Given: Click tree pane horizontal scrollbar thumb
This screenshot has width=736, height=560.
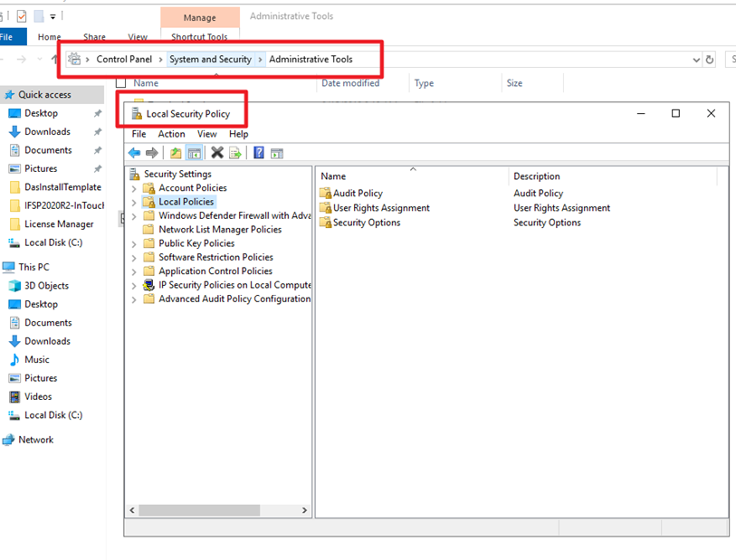Looking at the screenshot, I should point(199,510).
